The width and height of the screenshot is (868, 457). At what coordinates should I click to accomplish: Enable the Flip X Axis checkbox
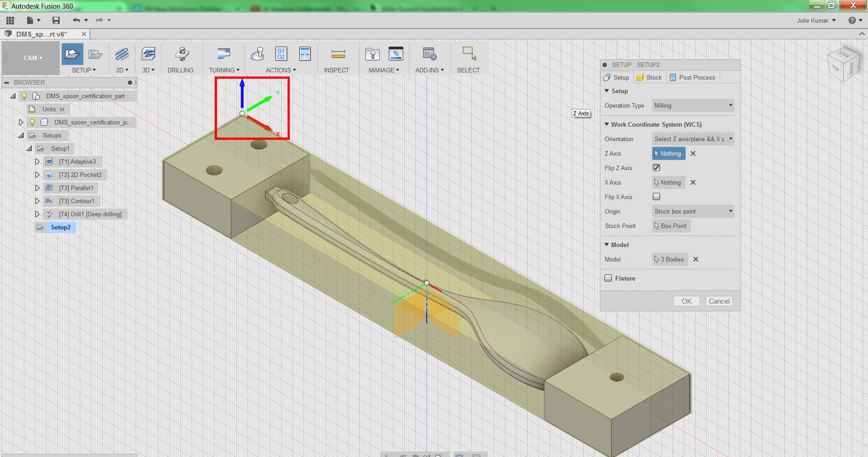[x=656, y=197]
